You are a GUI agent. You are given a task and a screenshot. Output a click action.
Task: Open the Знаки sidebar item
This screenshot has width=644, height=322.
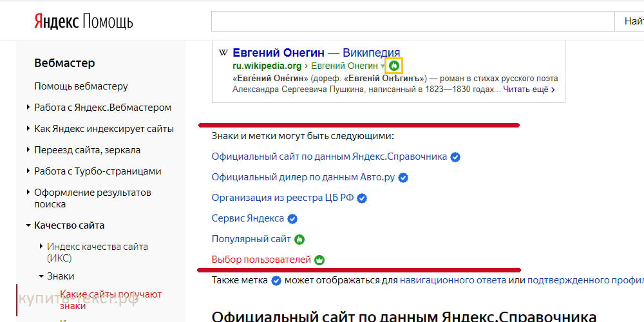61,276
